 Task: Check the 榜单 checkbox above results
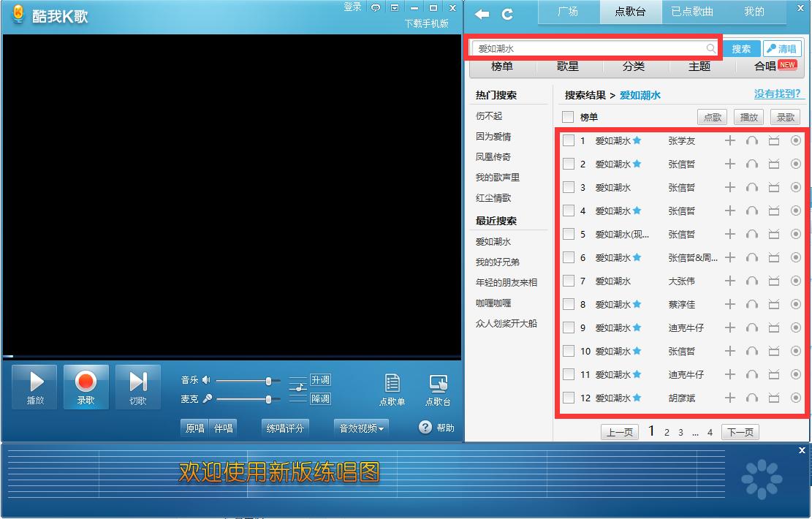[567, 117]
